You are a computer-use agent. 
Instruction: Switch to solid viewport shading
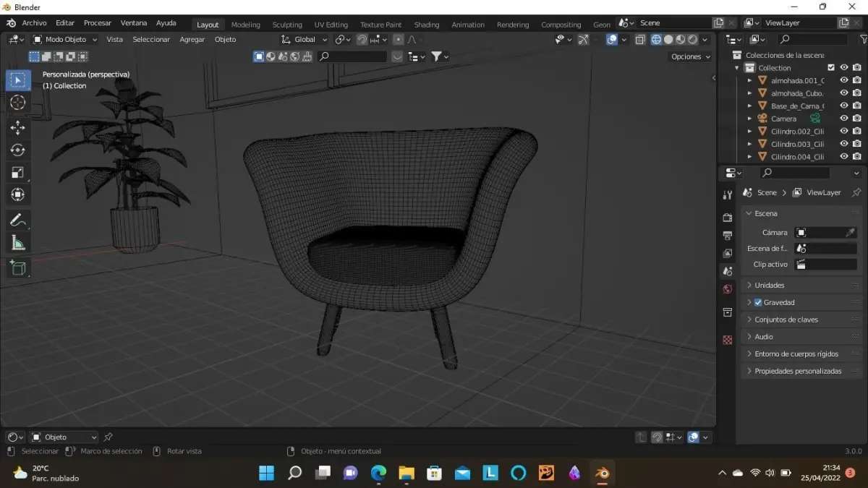[x=668, y=40]
